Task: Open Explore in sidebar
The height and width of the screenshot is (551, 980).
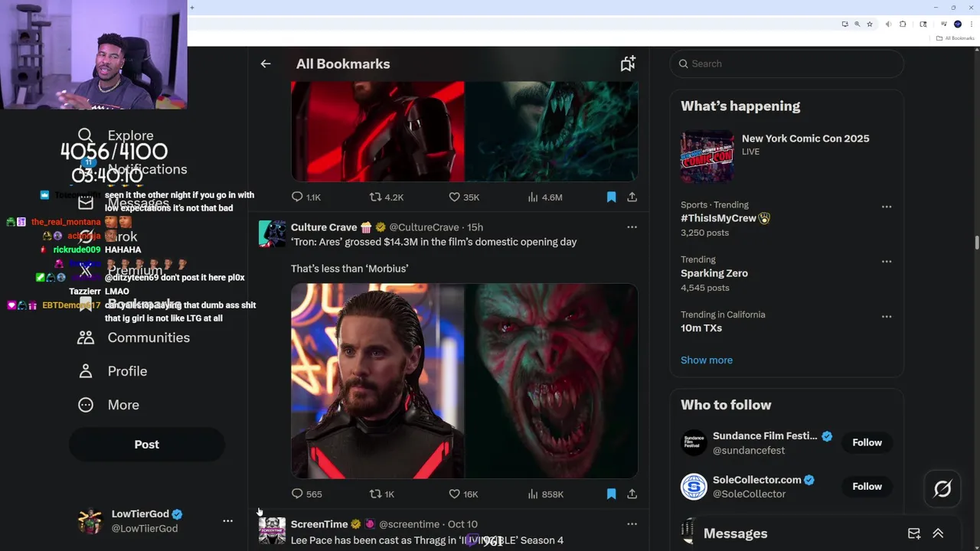Action: [116, 135]
